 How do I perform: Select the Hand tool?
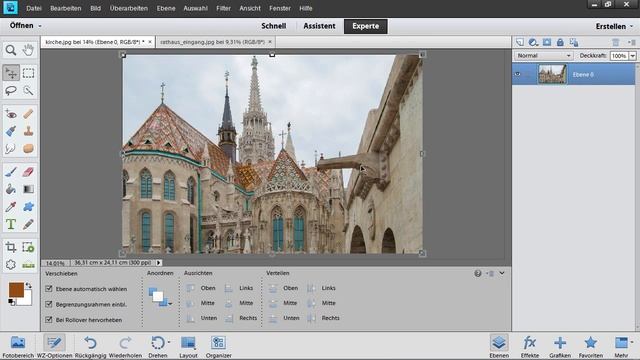point(28,50)
